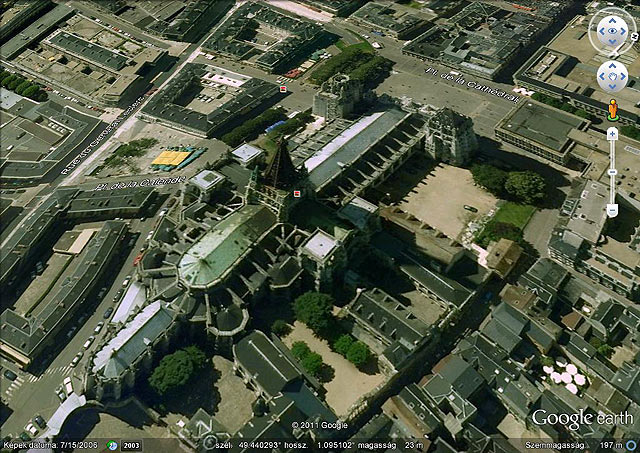Viewport: 640px width, 453px height.
Task: Pan down with move joystick arrow
Action: [x=612, y=86]
